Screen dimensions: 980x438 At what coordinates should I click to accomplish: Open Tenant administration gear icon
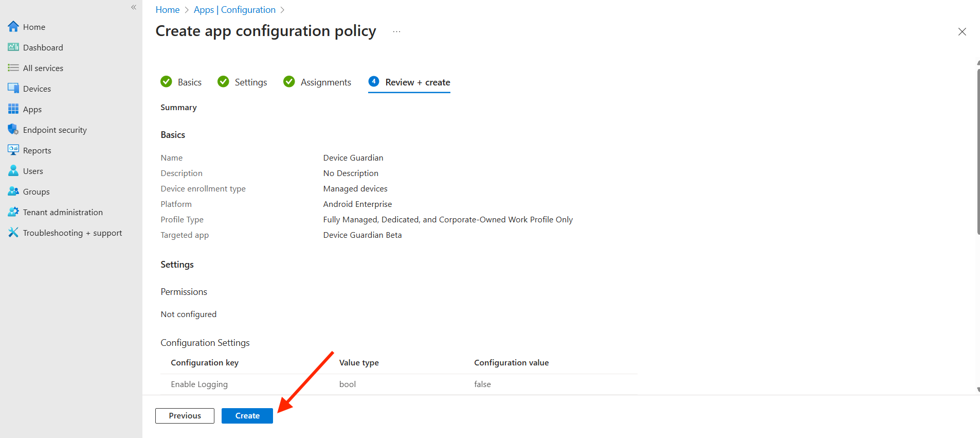pyautogui.click(x=13, y=212)
